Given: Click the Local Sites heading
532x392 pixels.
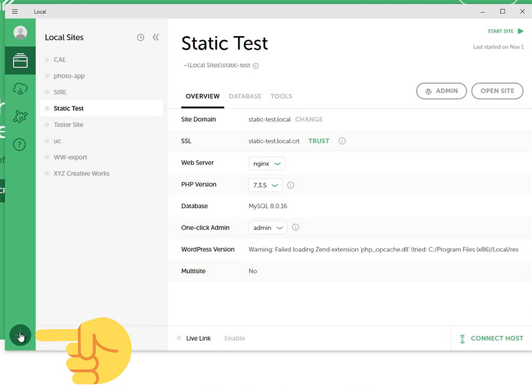Looking at the screenshot, I should (64, 37).
